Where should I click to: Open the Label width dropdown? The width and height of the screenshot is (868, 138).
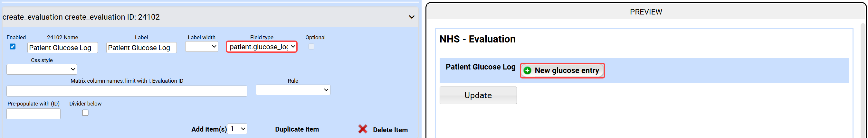(x=202, y=46)
